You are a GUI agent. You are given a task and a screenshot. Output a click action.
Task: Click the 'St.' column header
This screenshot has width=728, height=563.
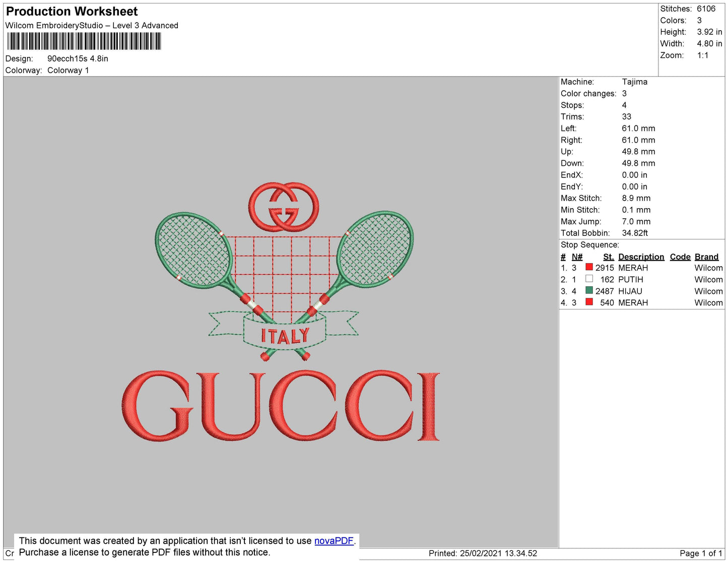click(x=609, y=257)
